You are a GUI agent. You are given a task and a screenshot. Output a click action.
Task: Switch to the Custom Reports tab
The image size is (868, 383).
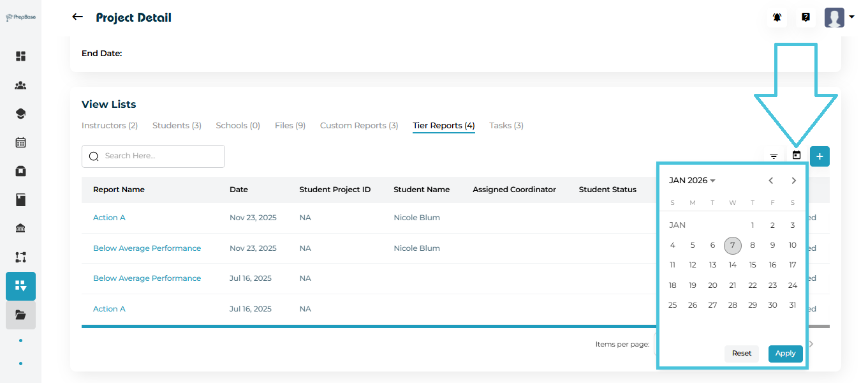point(358,126)
